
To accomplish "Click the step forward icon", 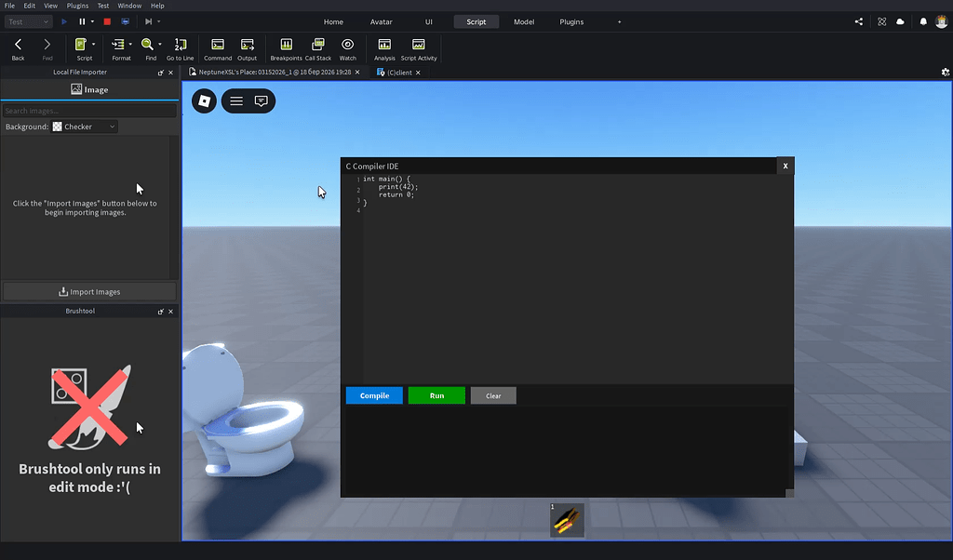I will [x=148, y=22].
